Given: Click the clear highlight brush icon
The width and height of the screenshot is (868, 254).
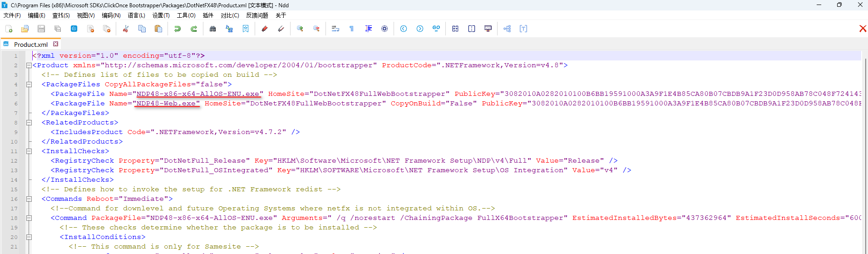Looking at the screenshot, I should click(281, 29).
